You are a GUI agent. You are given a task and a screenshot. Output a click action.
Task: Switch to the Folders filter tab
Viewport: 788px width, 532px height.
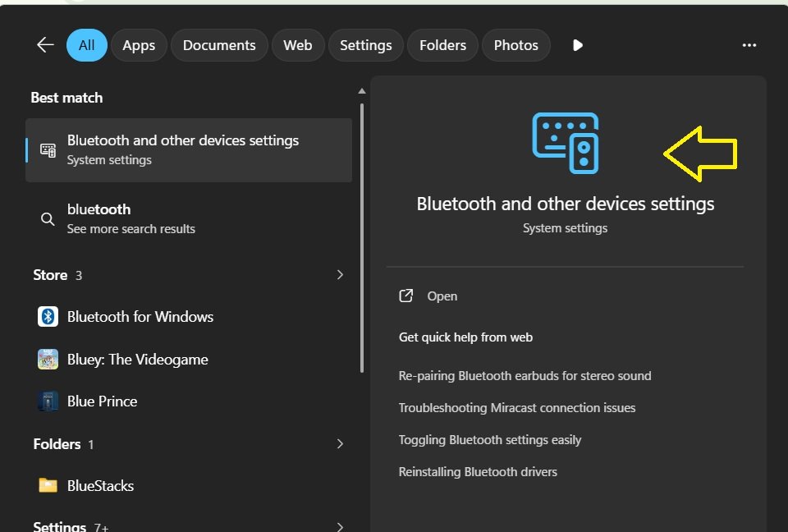pos(442,45)
